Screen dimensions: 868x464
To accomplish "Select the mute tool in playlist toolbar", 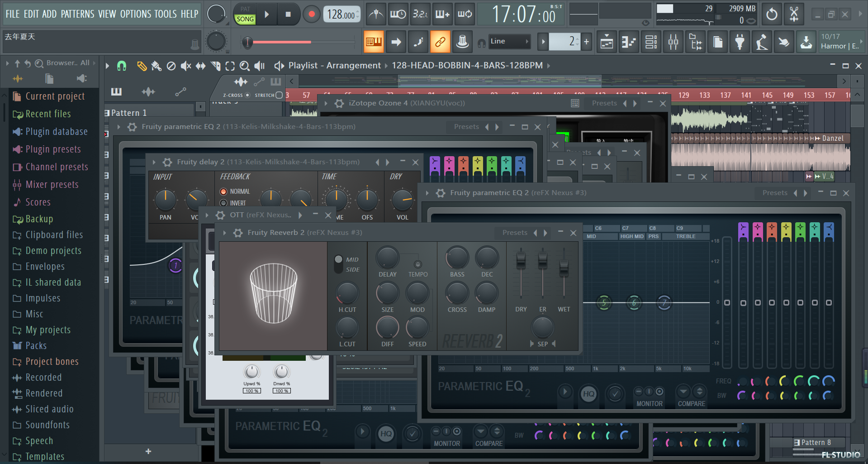I will tap(185, 66).
